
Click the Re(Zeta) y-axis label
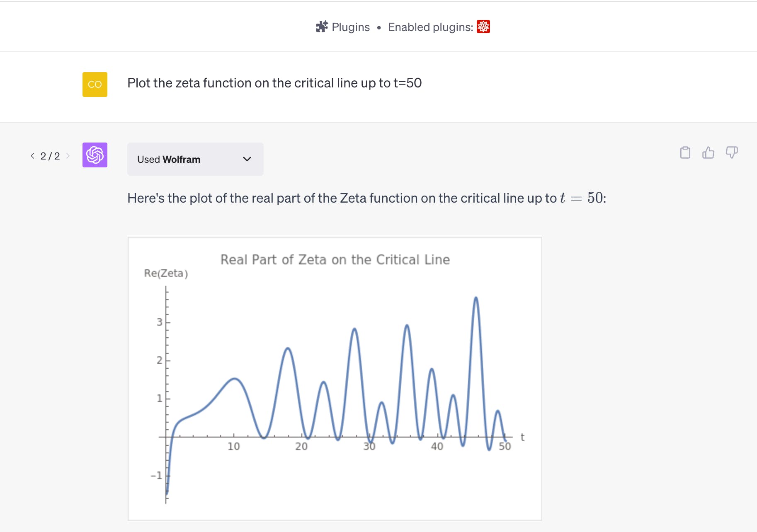166,273
